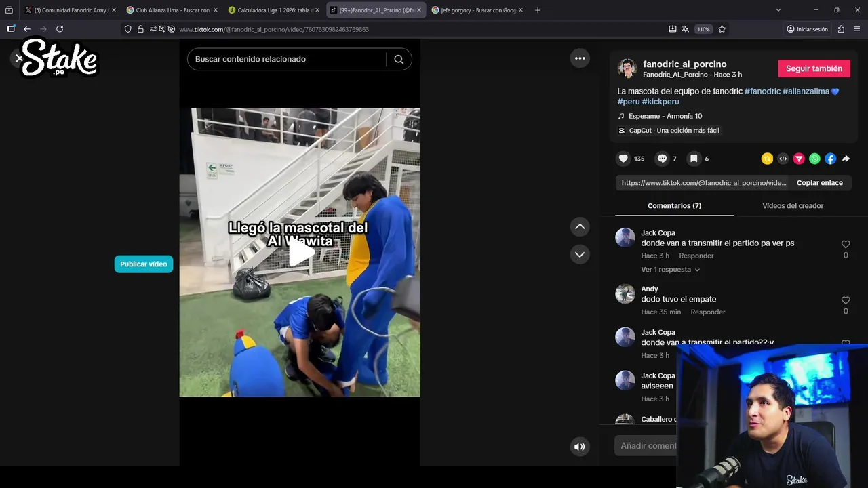This screenshot has height=488, width=868.
Task: Open browser hamburger menu
Action: 857,29
